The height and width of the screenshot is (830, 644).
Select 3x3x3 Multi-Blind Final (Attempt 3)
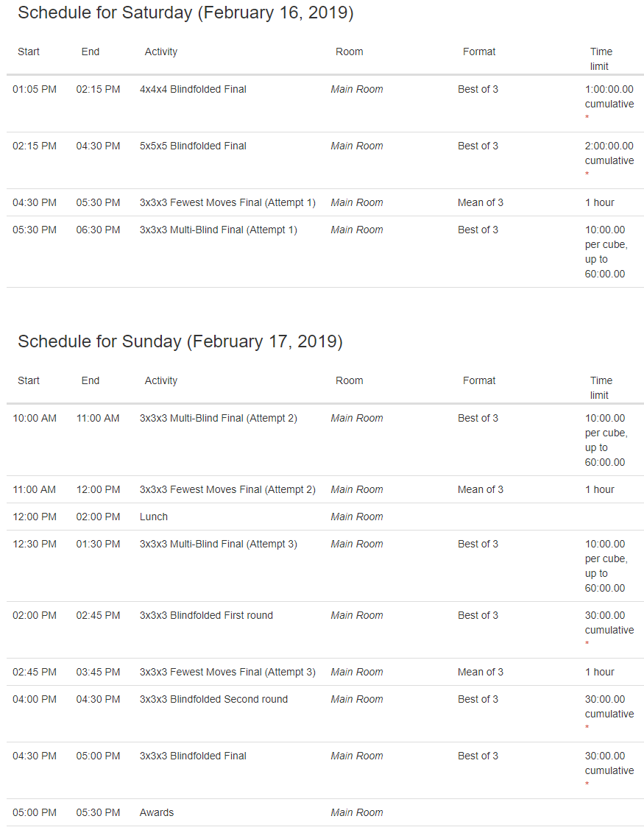218,545
